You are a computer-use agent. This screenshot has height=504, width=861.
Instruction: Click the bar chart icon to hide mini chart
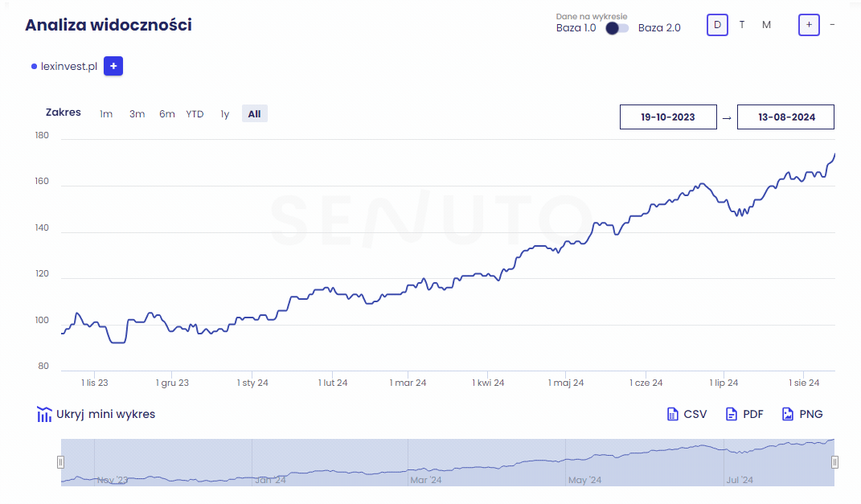coord(44,415)
